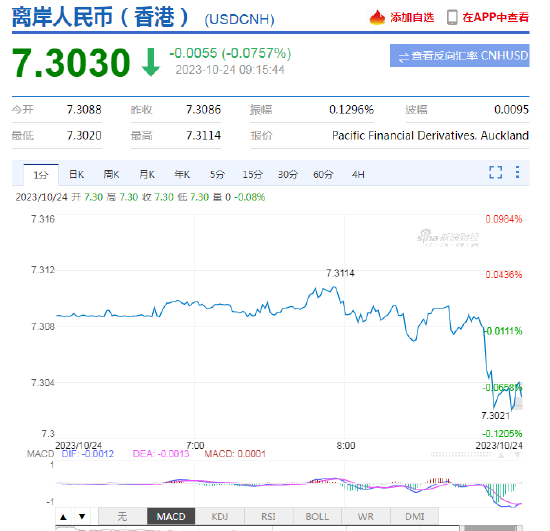Click the down triangle button left of 无
The image size is (550, 531).
pyautogui.click(x=82, y=517)
